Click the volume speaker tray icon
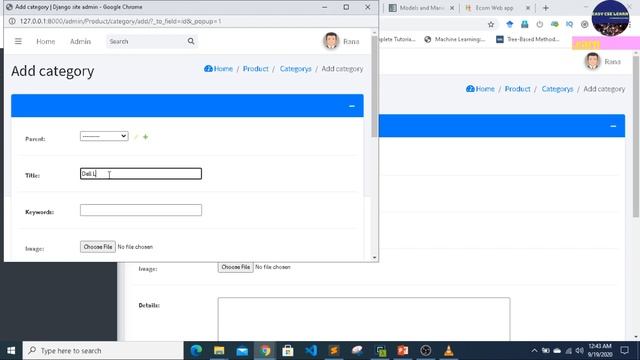Viewport: 640px width, 360px height. click(579, 351)
